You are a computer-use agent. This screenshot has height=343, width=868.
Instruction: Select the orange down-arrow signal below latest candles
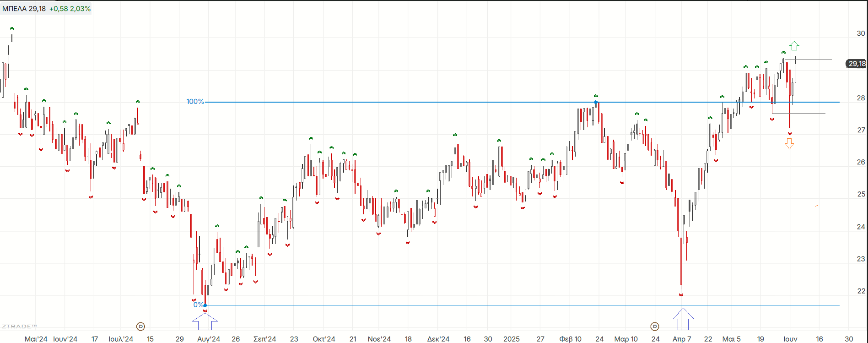coord(789,144)
